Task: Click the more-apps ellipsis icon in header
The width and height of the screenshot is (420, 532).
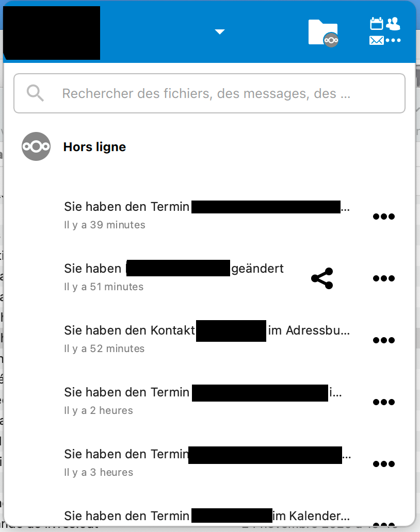Action: click(394, 40)
